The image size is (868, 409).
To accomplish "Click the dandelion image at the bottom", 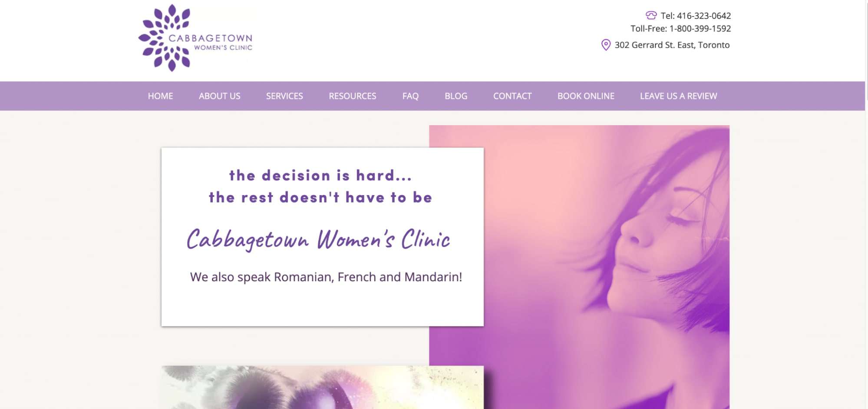I will [x=322, y=387].
